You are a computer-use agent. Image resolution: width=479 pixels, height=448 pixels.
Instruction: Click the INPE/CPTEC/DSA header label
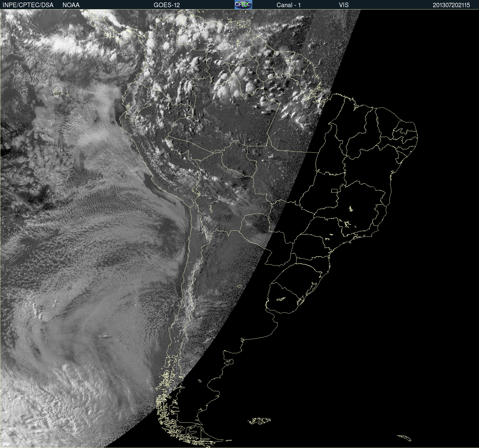tap(28, 5)
